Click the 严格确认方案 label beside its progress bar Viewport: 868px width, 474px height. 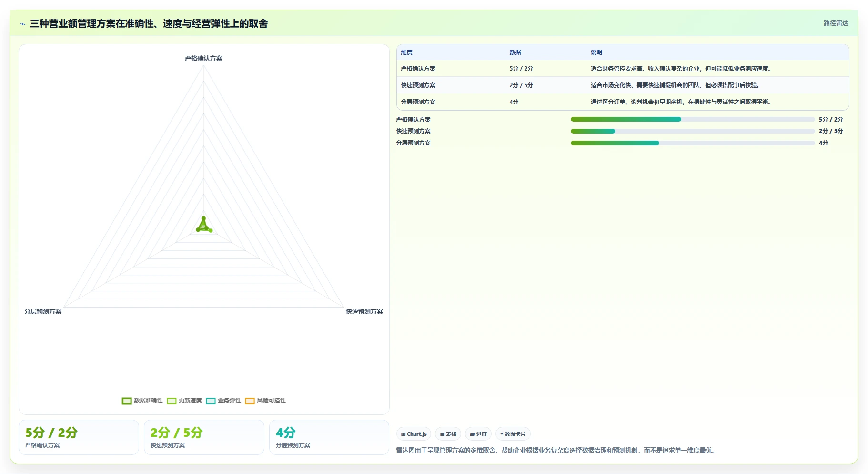tap(413, 120)
